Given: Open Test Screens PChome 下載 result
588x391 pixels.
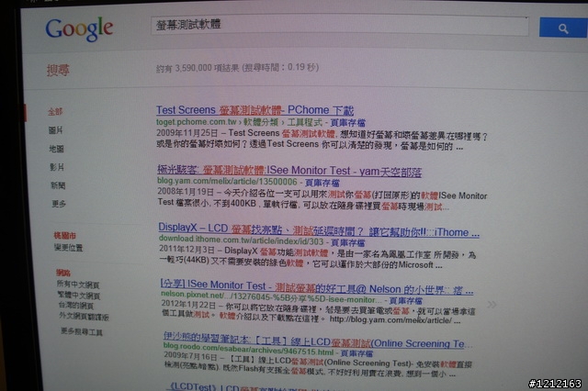Looking at the screenshot, I should coord(255,110).
